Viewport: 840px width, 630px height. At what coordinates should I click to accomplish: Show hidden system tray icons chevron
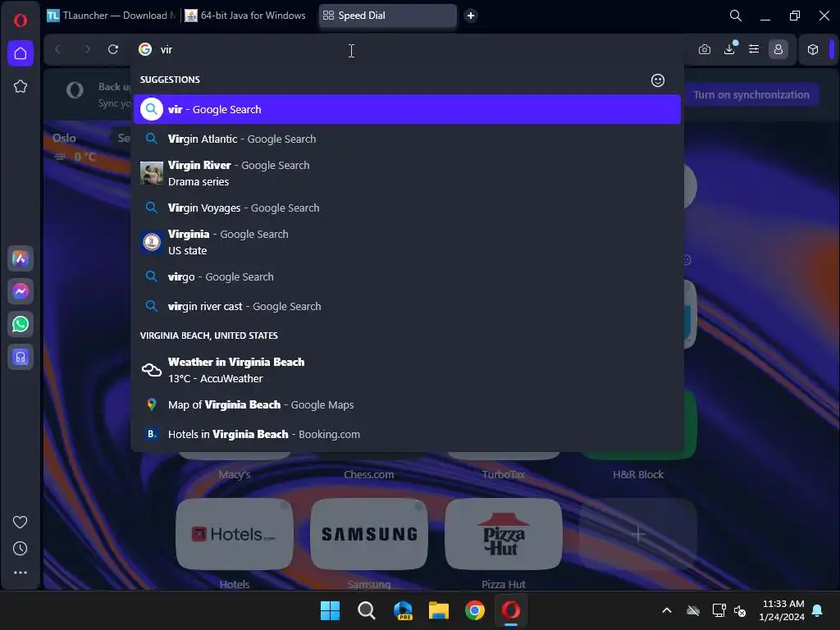[667, 610]
